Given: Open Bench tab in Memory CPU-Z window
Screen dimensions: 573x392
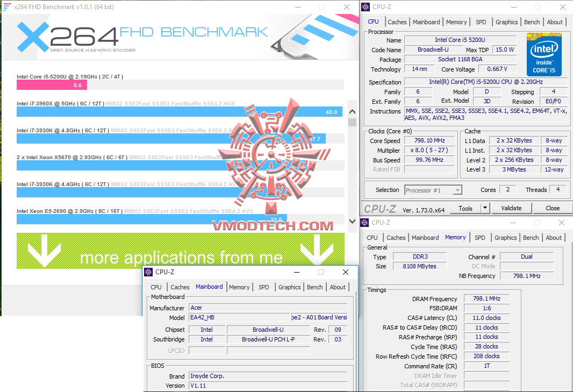Looking at the screenshot, I should [x=531, y=238].
